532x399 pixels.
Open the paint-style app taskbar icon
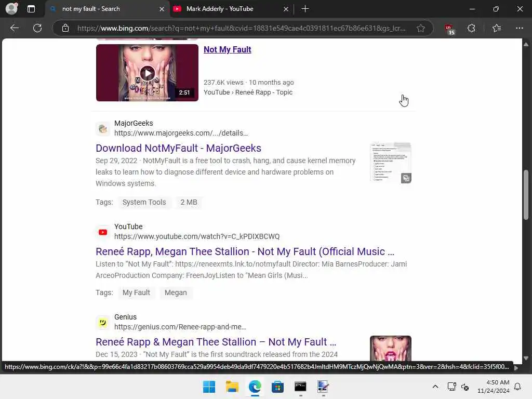click(323, 387)
